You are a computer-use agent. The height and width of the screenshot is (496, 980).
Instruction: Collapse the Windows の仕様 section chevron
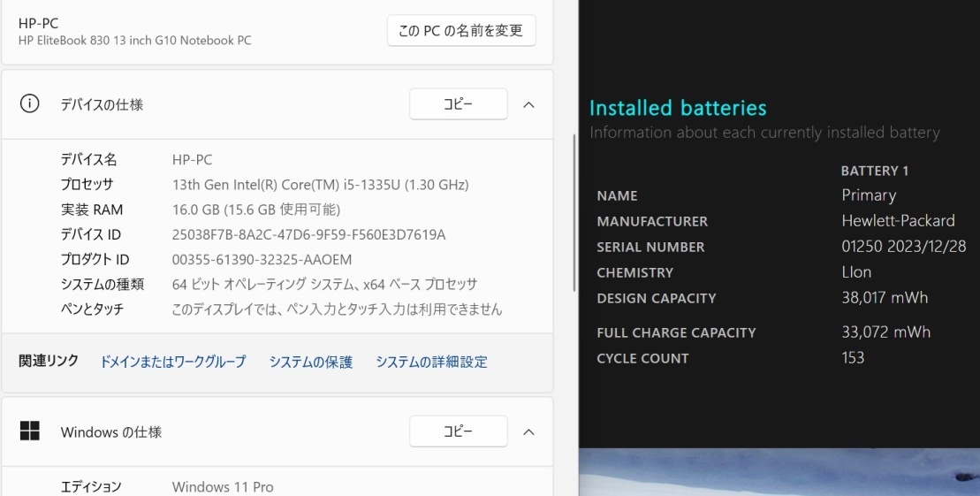pyautogui.click(x=528, y=431)
